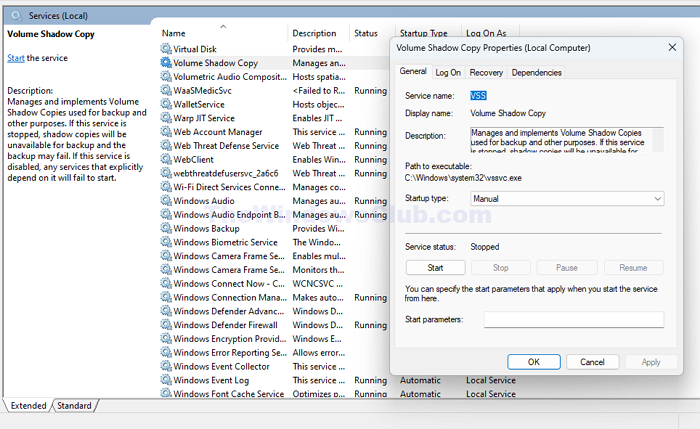Click the gear icon beside Windows Audio

(166, 200)
